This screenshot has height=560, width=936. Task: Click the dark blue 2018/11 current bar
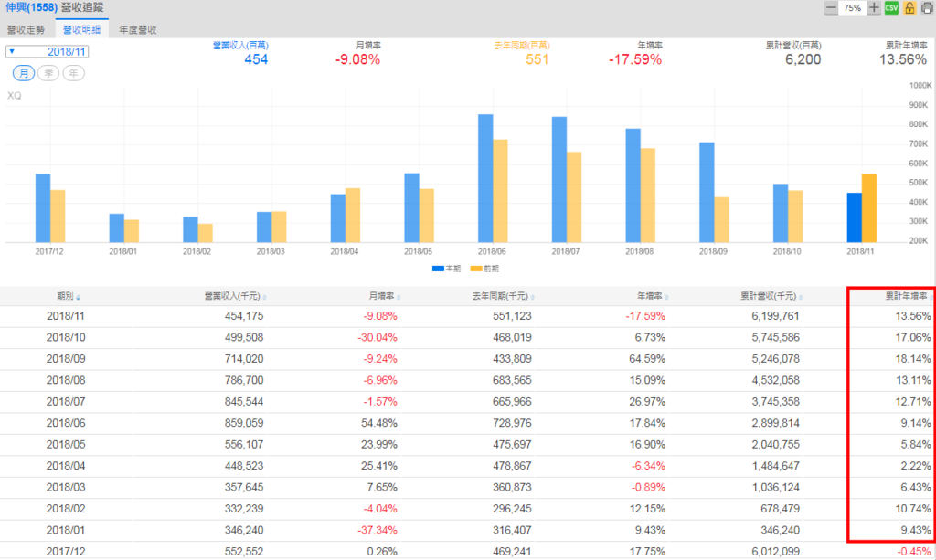pyautogui.click(x=855, y=217)
